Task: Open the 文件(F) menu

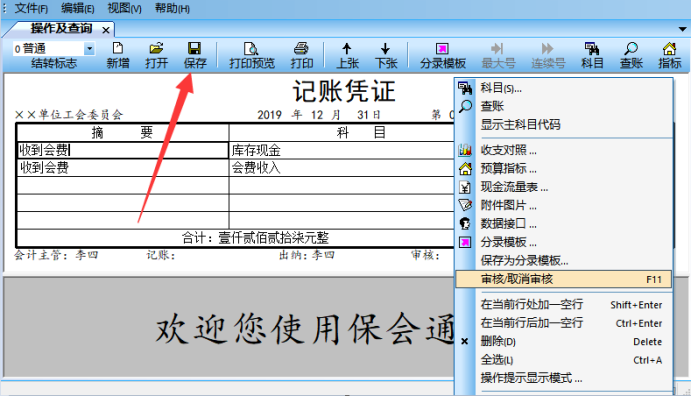Action: pyautogui.click(x=31, y=8)
